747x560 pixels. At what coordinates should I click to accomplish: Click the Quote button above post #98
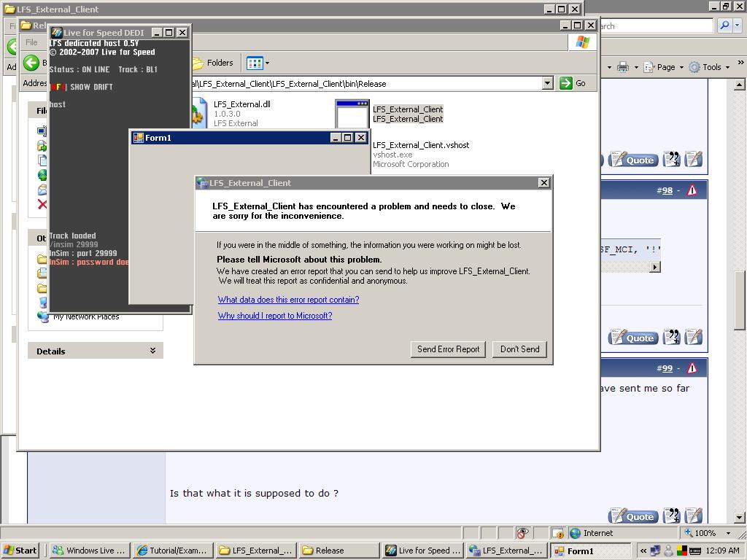(x=634, y=160)
